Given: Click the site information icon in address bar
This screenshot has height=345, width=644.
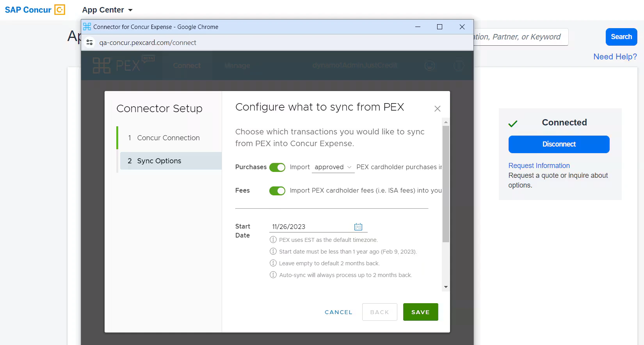Looking at the screenshot, I should coord(89,43).
